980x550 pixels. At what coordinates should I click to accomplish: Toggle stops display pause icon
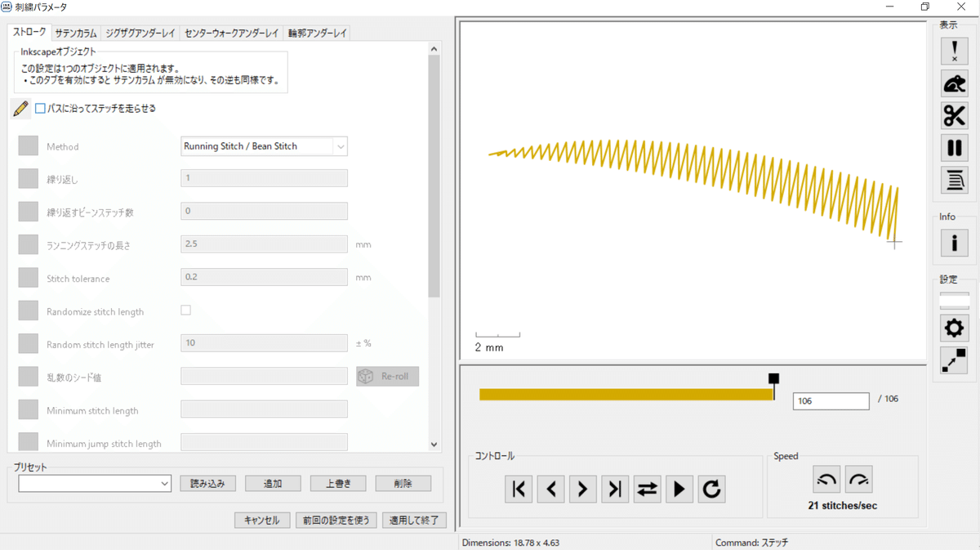pos(954,147)
